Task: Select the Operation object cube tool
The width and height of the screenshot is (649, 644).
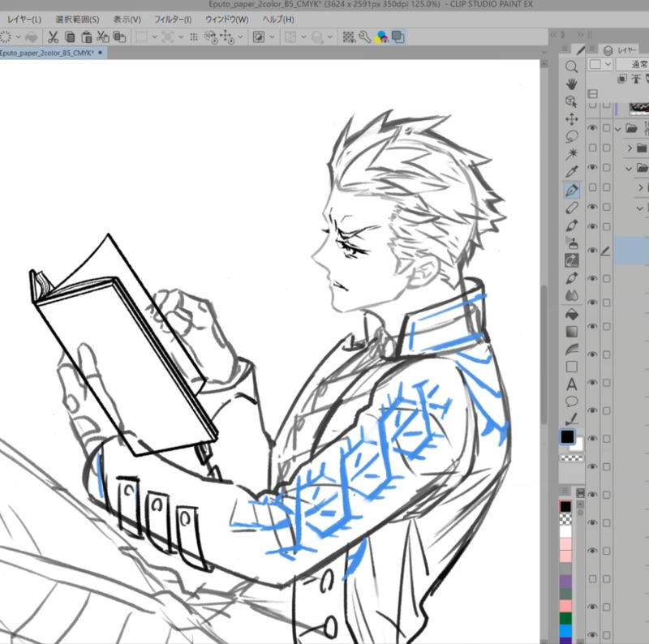Action: point(572,101)
